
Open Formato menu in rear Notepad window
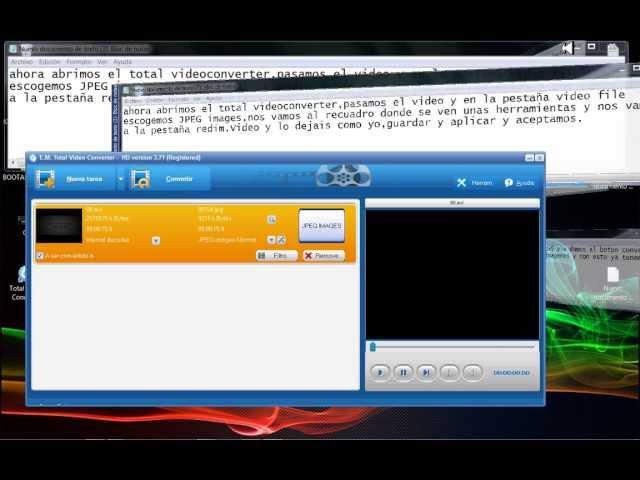click(78, 62)
